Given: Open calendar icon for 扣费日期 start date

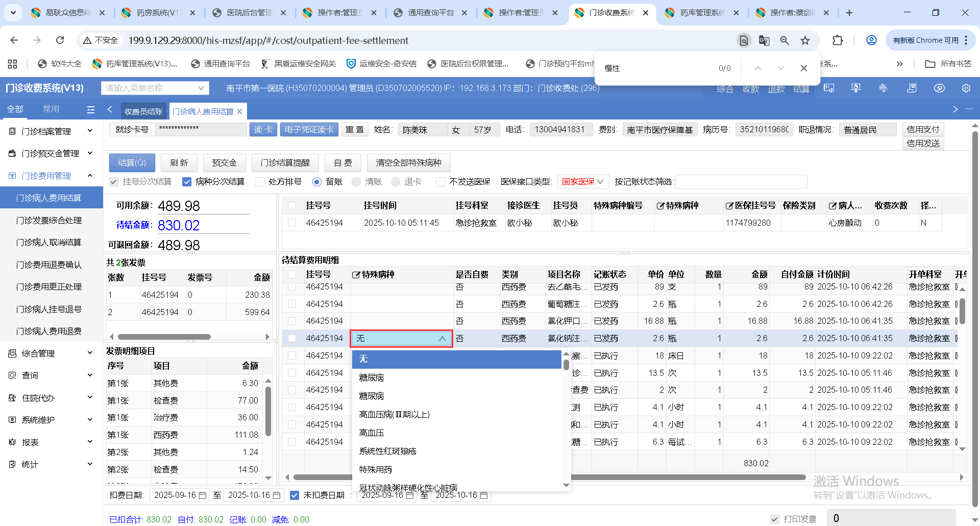Looking at the screenshot, I should (203, 495).
